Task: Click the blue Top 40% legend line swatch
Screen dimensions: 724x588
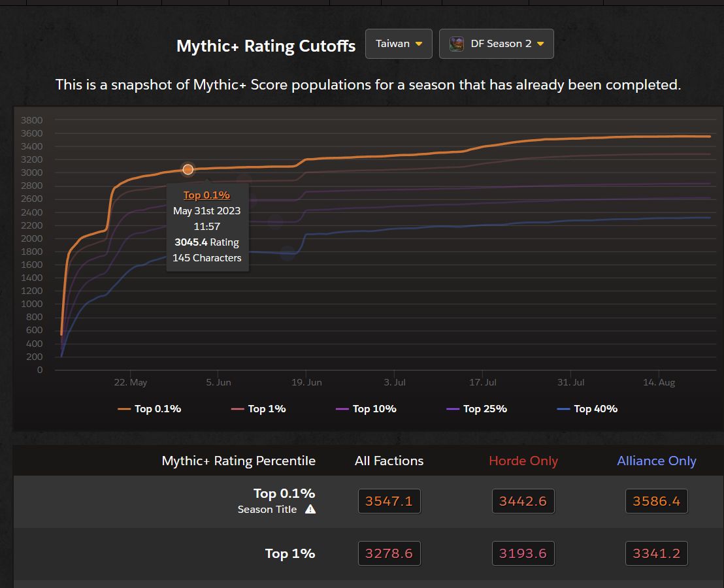Action: tap(563, 409)
